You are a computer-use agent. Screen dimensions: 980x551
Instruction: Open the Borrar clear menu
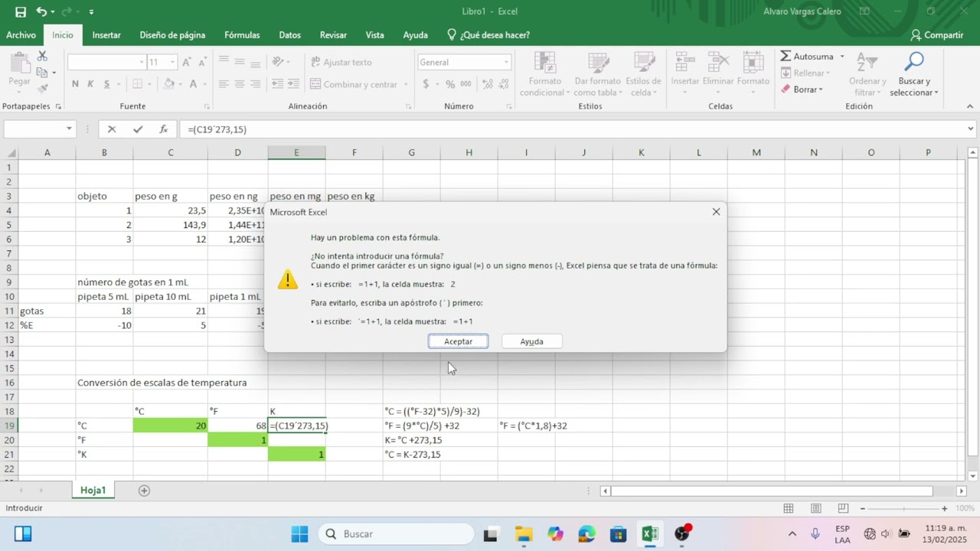[802, 90]
